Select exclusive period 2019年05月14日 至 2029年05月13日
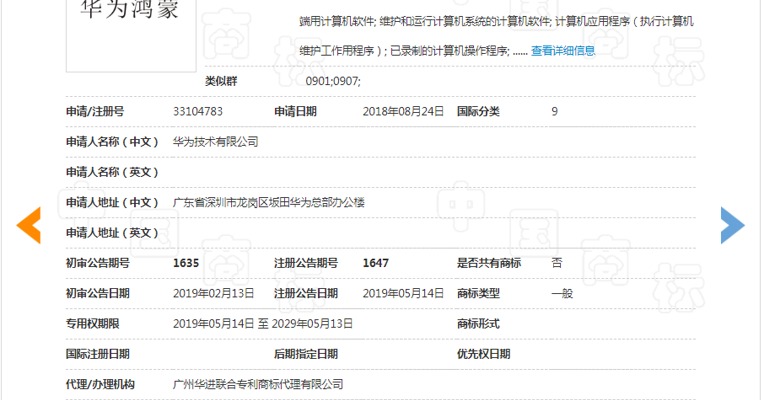 (263, 324)
